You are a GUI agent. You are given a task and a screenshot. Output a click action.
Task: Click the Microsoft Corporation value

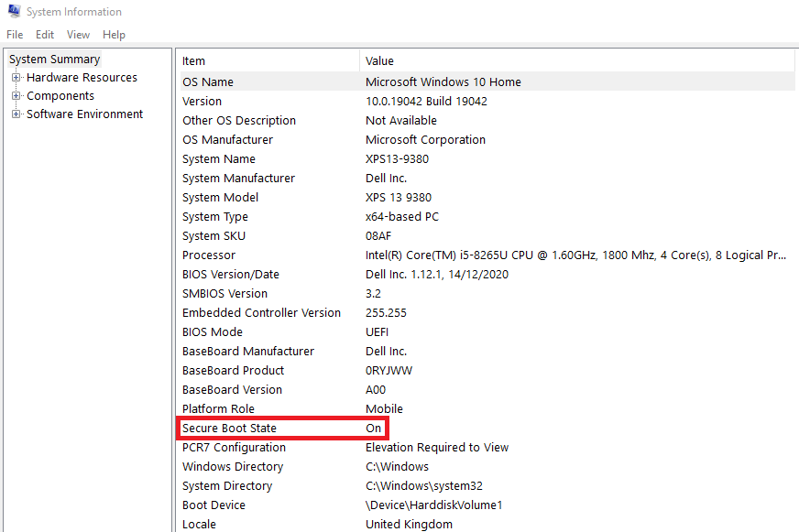click(x=425, y=139)
